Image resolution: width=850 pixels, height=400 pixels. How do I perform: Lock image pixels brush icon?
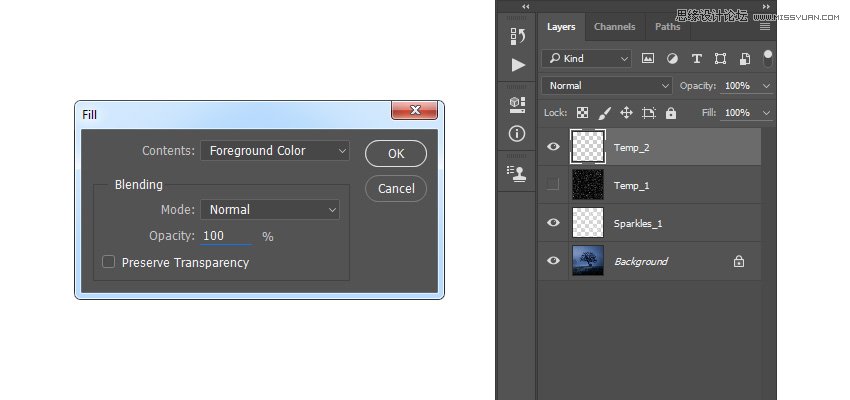point(604,113)
